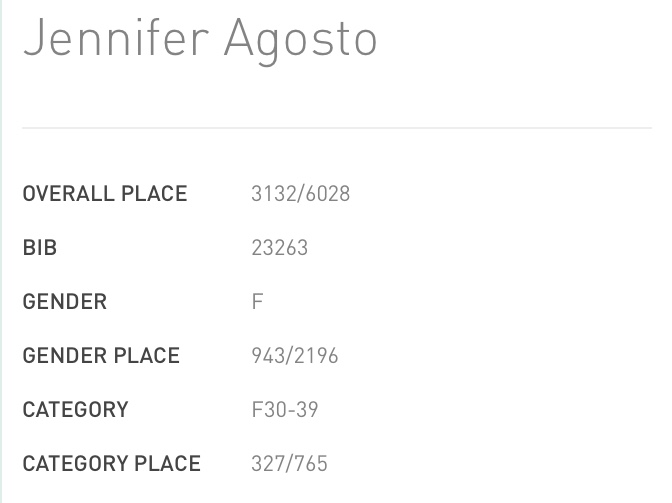
Task: Select the CATEGORY PLACE label
Action: (x=112, y=464)
